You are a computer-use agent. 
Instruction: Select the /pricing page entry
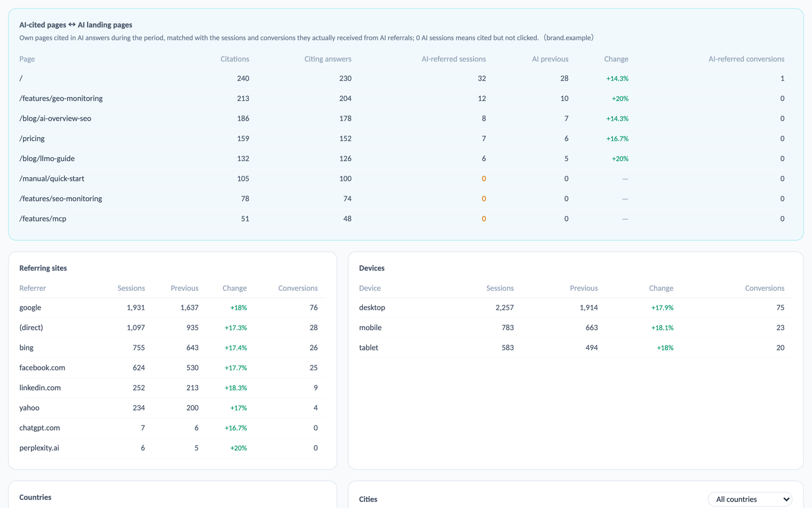(x=405, y=139)
